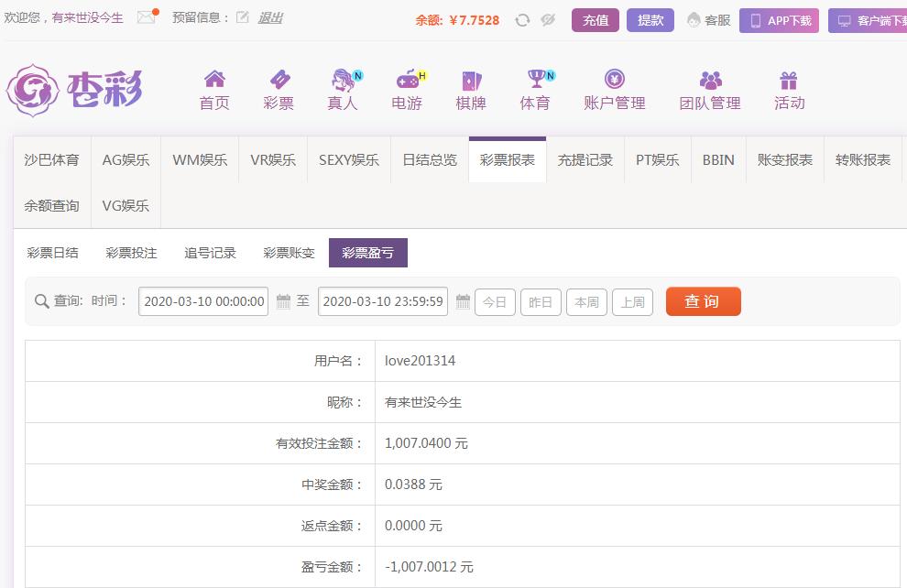Click username value love201314
This screenshot has height=588, width=907.
[420, 361]
